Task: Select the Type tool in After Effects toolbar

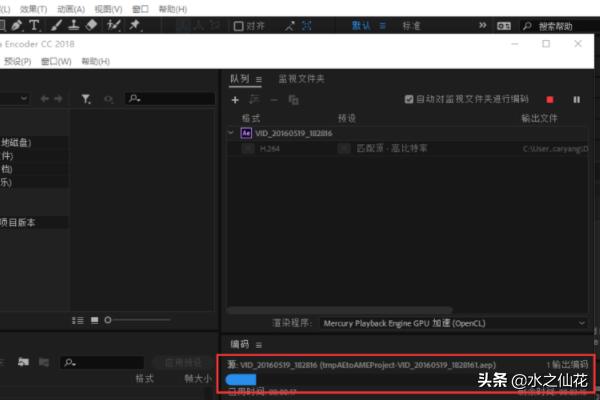Action: [x=35, y=24]
